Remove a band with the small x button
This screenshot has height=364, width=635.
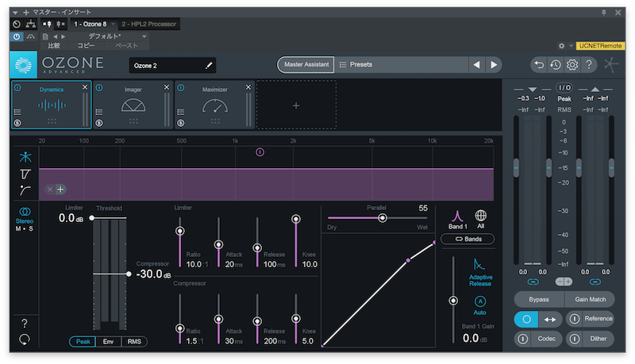50,190
